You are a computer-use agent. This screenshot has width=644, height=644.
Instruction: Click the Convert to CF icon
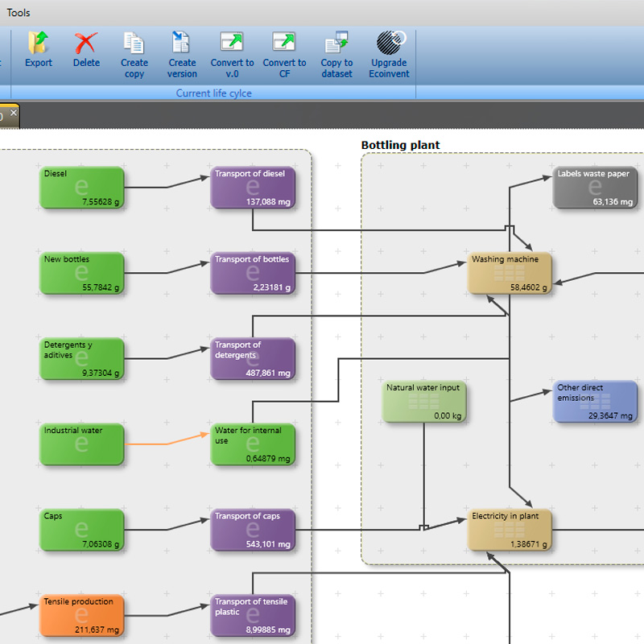pyautogui.click(x=284, y=44)
